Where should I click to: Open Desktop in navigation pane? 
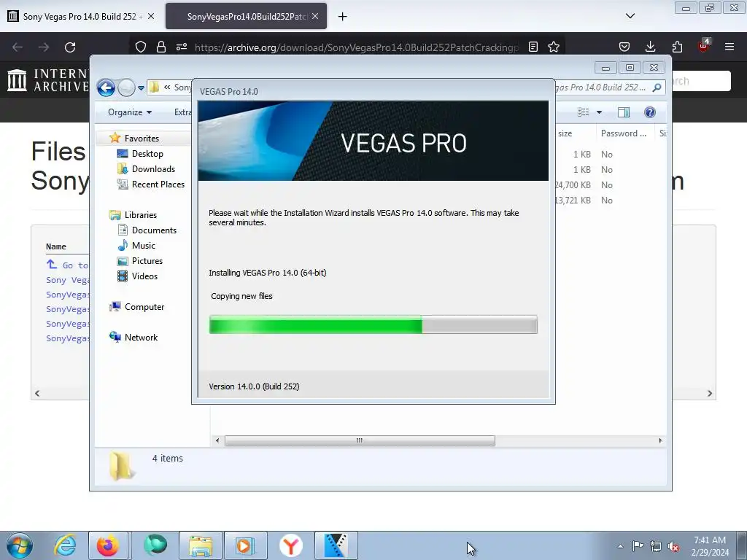pyautogui.click(x=147, y=154)
